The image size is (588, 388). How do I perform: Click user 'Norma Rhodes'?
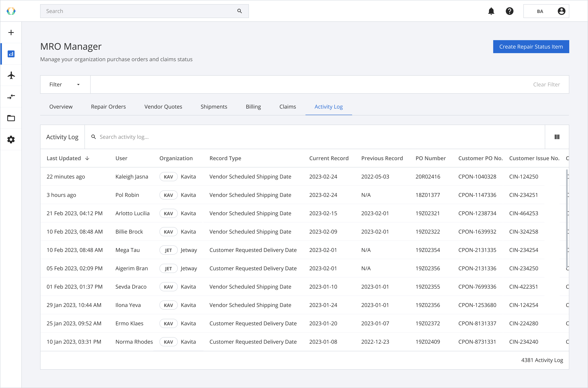click(x=134, y=342)
